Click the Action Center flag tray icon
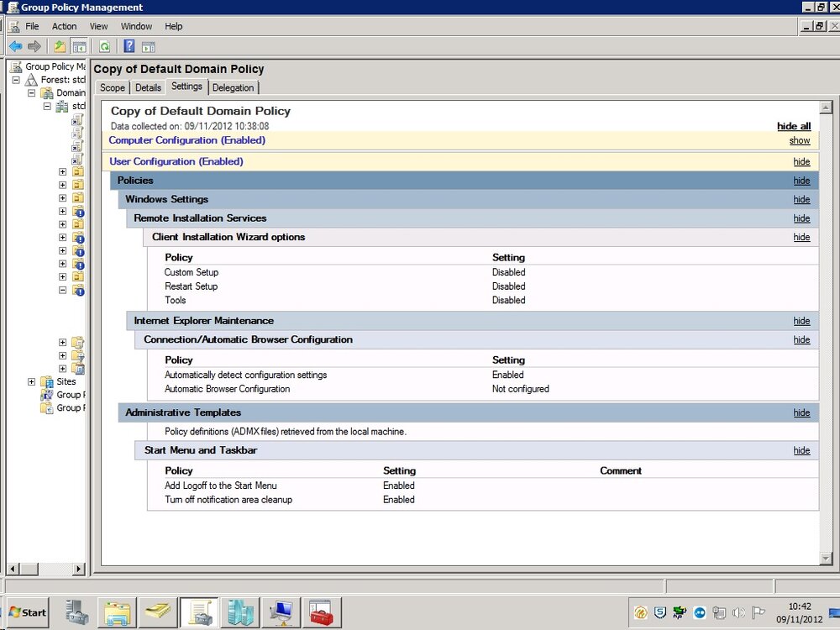 (758, 612)
